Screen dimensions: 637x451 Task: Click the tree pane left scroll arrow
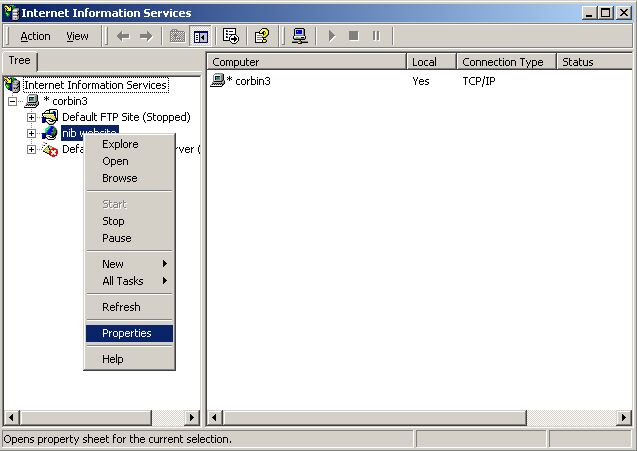coord(11,417)
